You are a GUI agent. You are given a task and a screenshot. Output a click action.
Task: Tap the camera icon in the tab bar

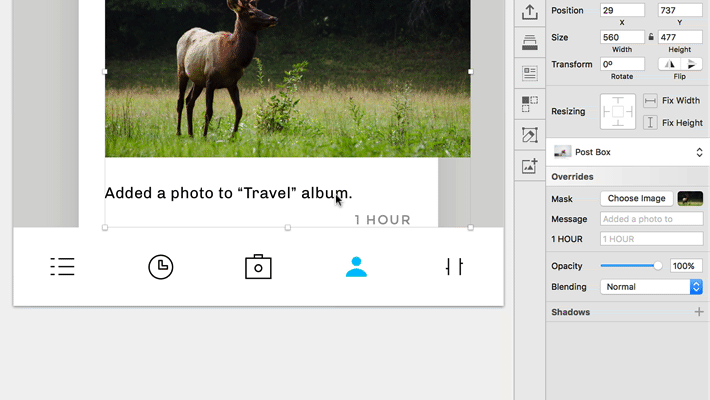click(x=258, y=267)
